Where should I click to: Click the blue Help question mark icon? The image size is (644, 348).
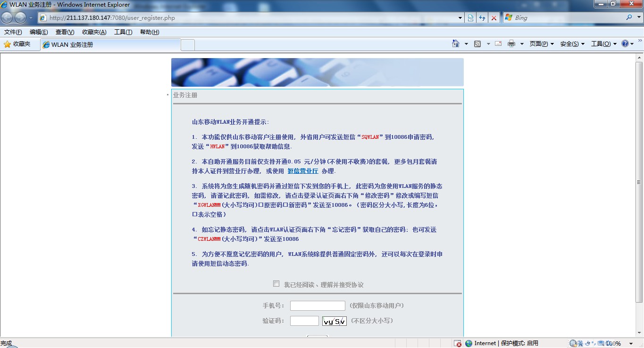625,44
